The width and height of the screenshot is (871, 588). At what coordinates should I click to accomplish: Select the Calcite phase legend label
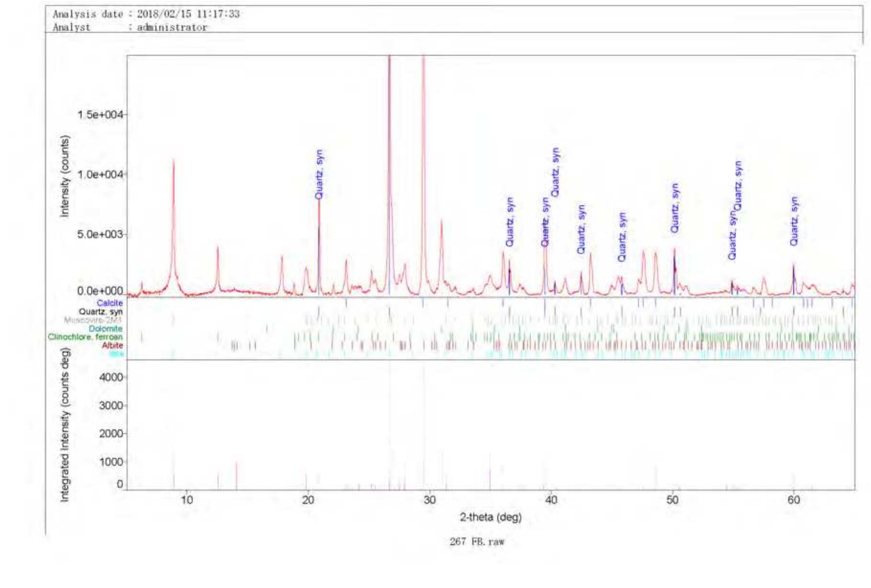click(x=110, y=303)
